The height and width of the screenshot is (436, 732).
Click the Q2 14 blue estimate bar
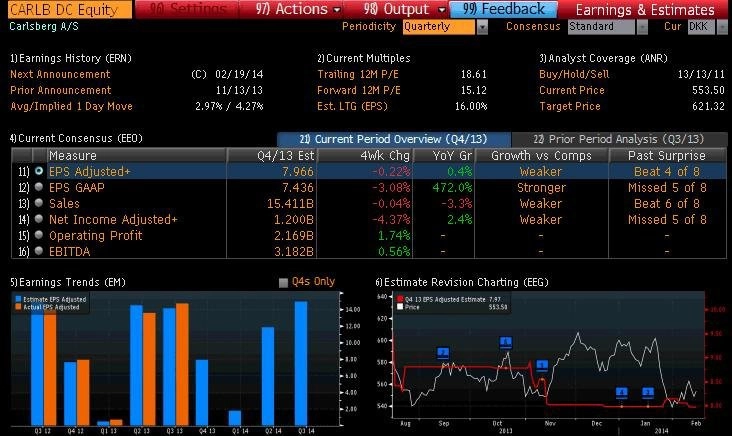pos(268,376)
